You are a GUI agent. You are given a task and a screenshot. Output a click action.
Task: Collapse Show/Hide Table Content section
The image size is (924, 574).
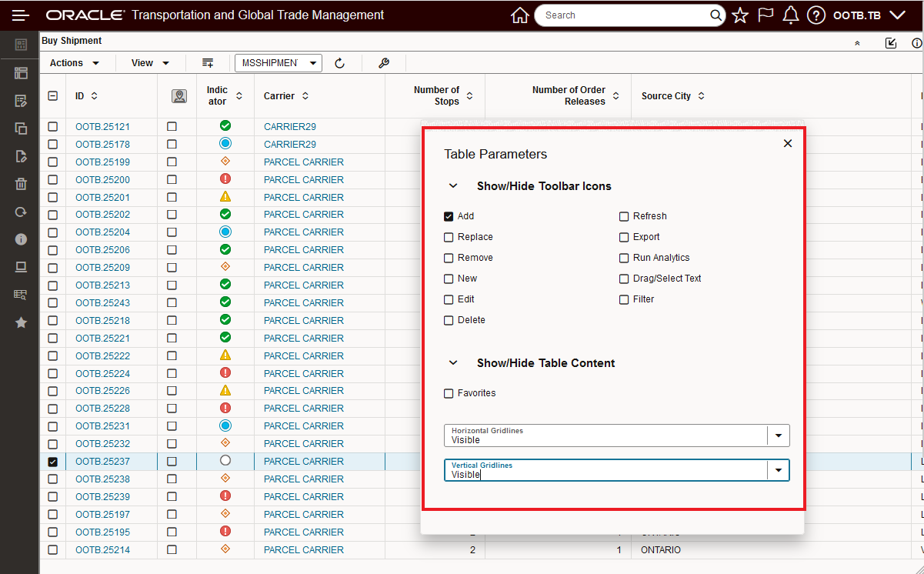click(x=453, y=363)
